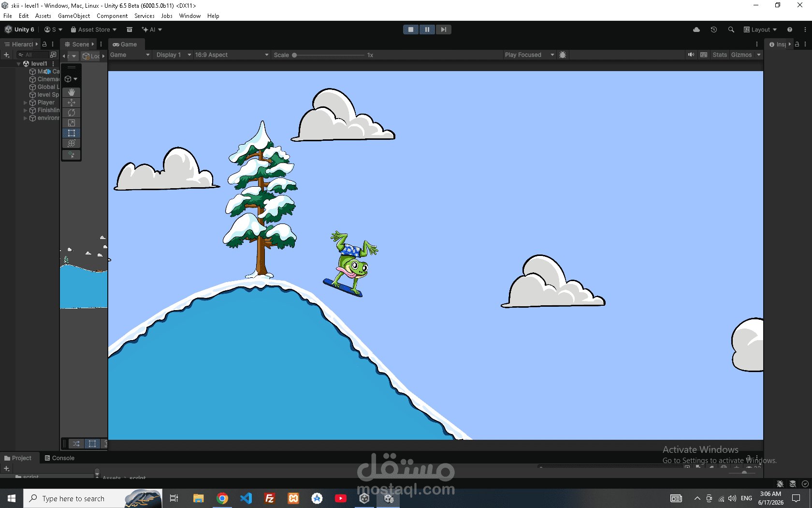
Task: Stop play mode with the stop button
Action: click(411, 30)
